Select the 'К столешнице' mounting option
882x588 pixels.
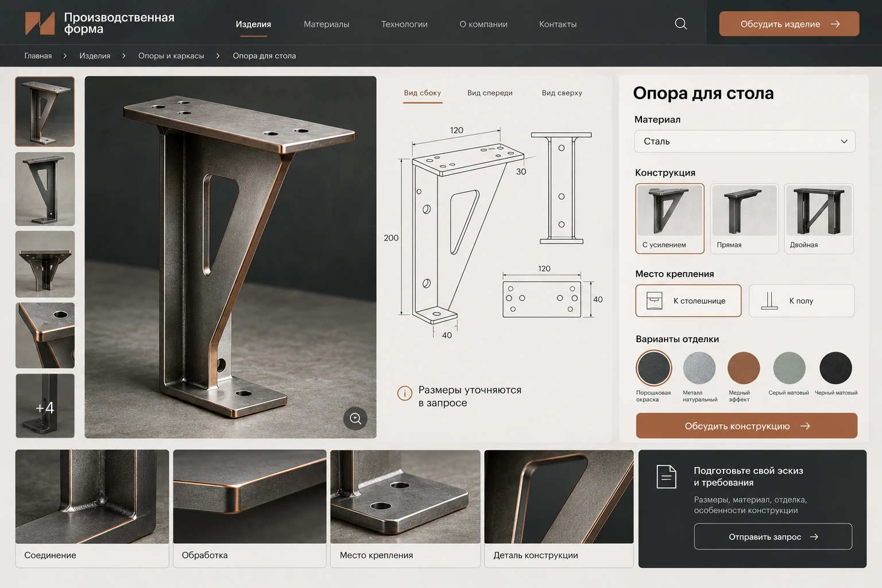coord(688,300)
